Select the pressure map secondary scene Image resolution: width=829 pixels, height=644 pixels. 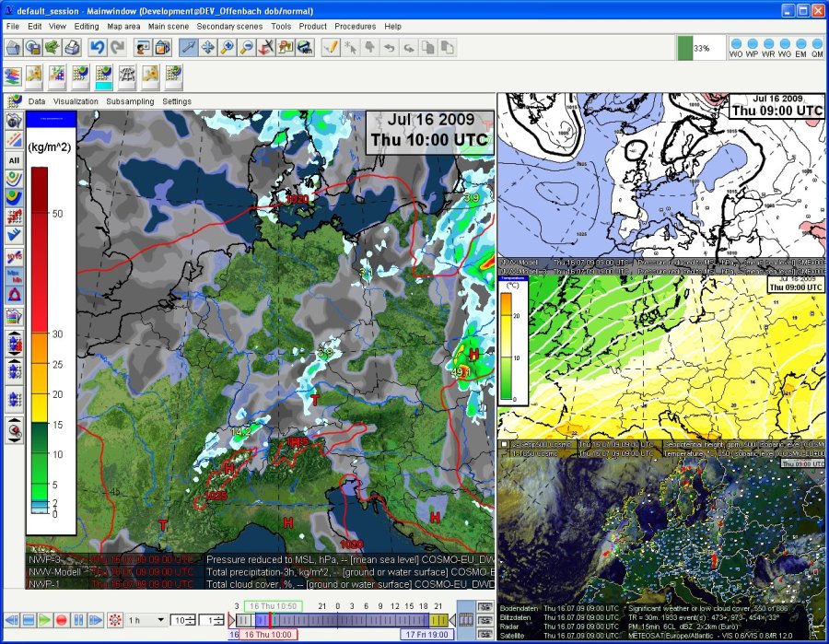click(x=661, y=183)
